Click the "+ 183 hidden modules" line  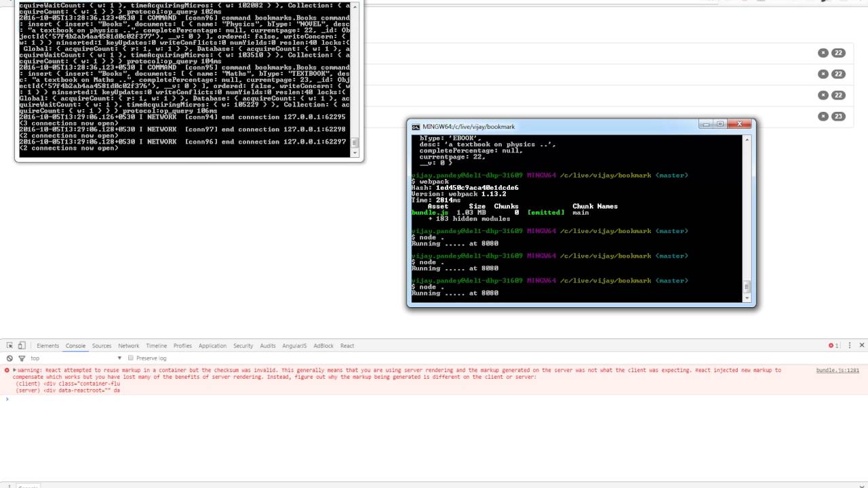click(469, 219)
